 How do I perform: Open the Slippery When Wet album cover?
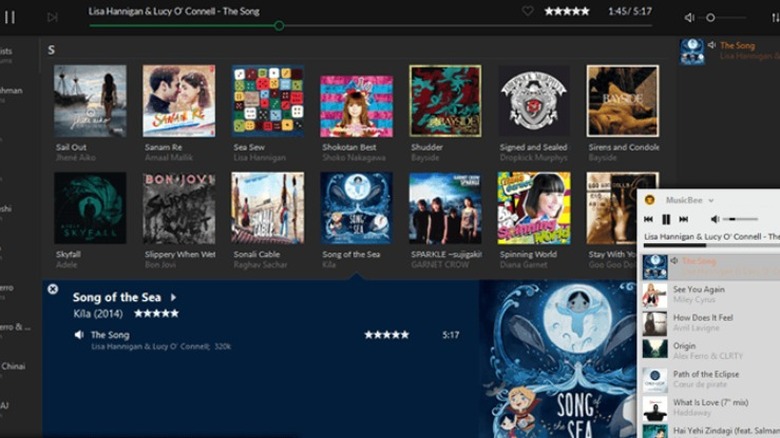pyautogui.click(x=179, y=208)
